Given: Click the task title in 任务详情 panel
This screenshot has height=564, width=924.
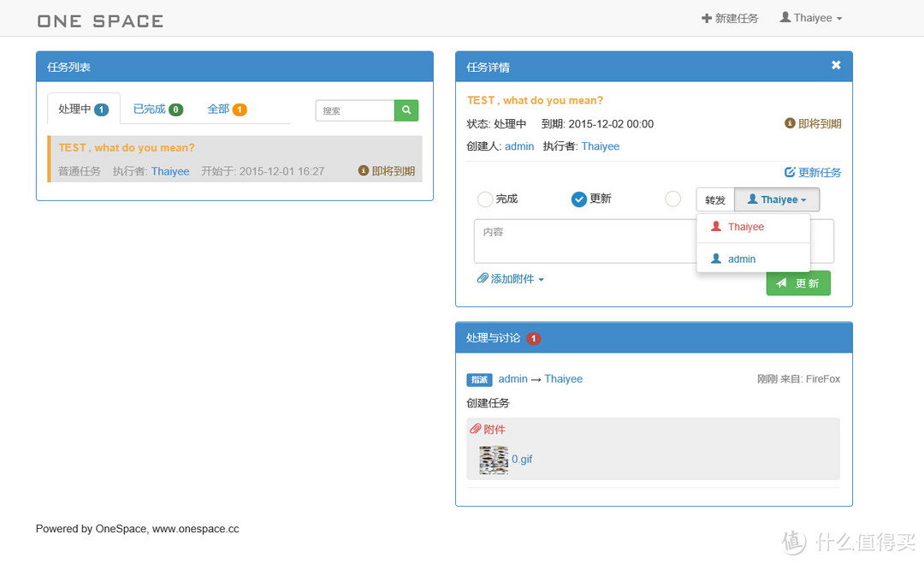Looking at the screenshot, I should click(x=535, y=100).
